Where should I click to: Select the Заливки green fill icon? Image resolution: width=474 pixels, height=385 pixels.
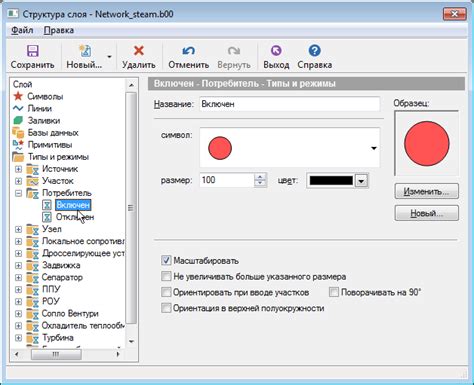[18, 120]
